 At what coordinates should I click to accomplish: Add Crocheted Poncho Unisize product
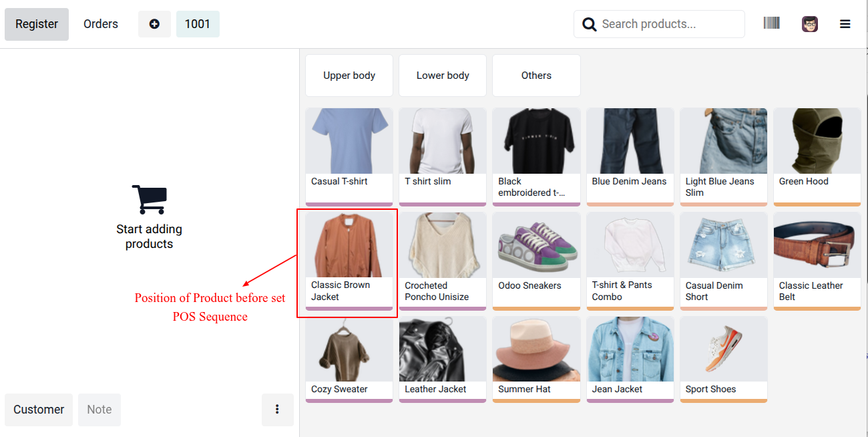coord(443,261)
